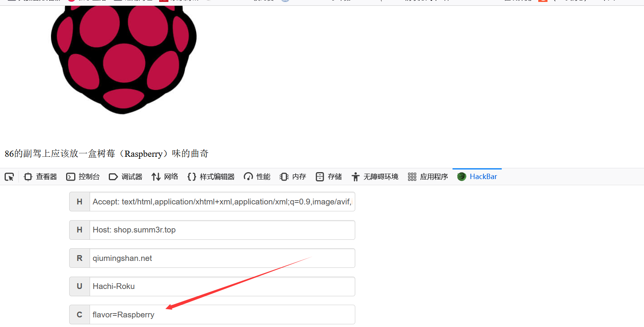Open the 内存 (Memory) tab
This screenshot has width=644, height=327.
pyautogui.click(x=293, y=177)
